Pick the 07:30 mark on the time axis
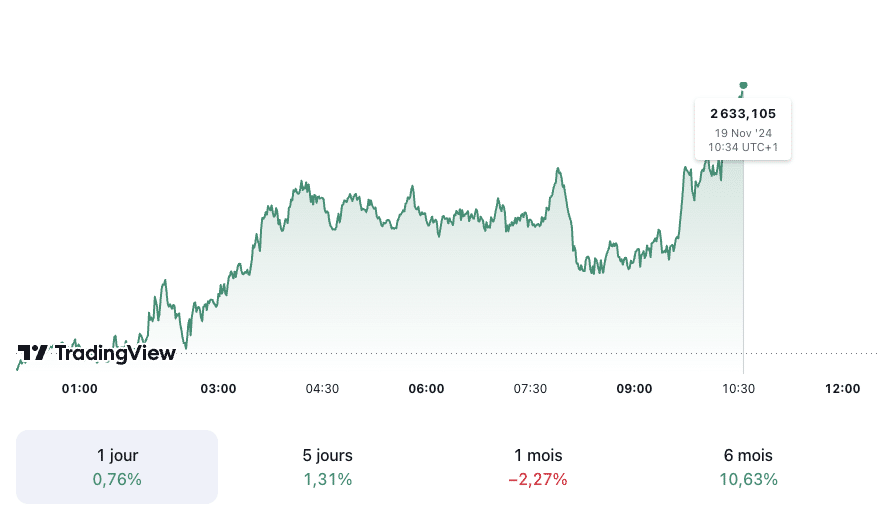 click(x=530, y=388)
